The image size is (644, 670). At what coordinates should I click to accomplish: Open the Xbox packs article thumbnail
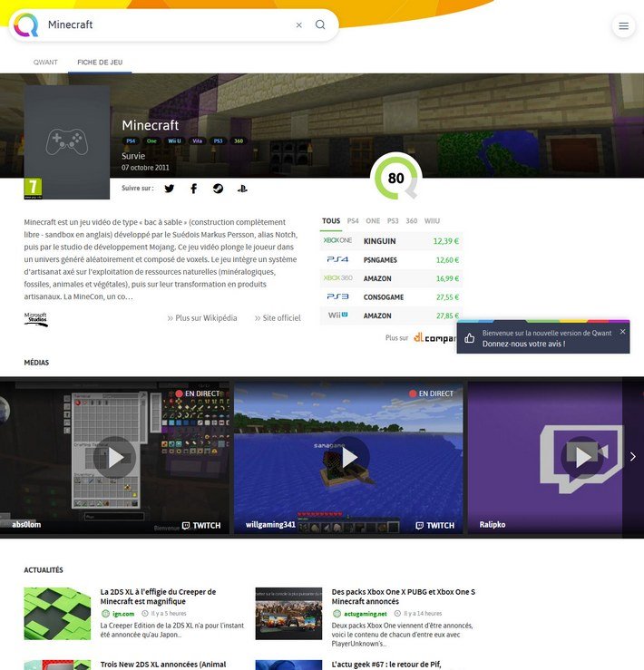288,613
